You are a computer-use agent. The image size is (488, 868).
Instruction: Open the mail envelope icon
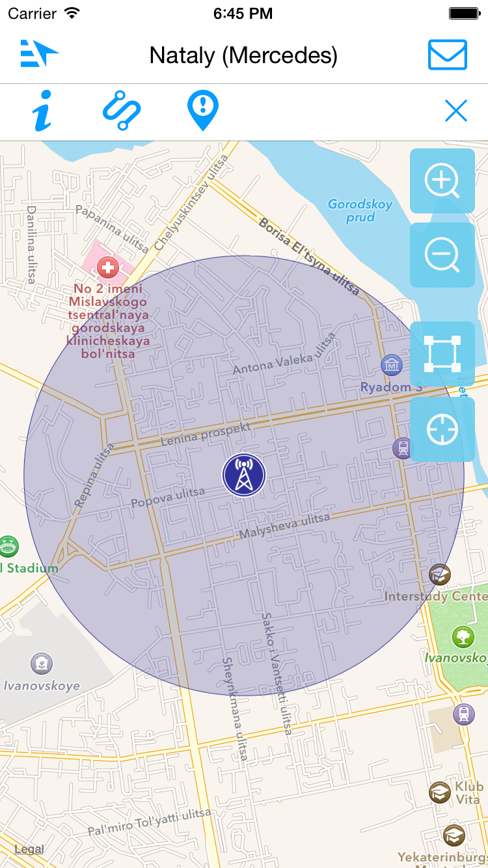(448, 55)
